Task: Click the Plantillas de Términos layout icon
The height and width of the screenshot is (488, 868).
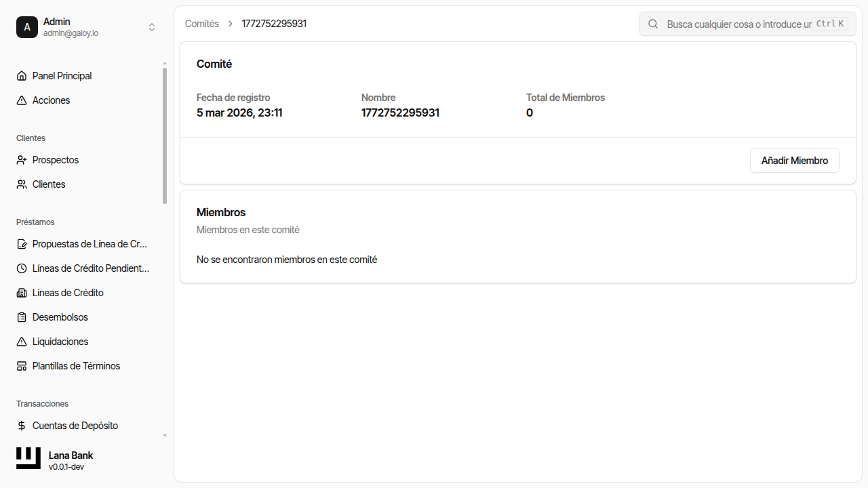Action: pyautogui.click(x=22, y=366)
